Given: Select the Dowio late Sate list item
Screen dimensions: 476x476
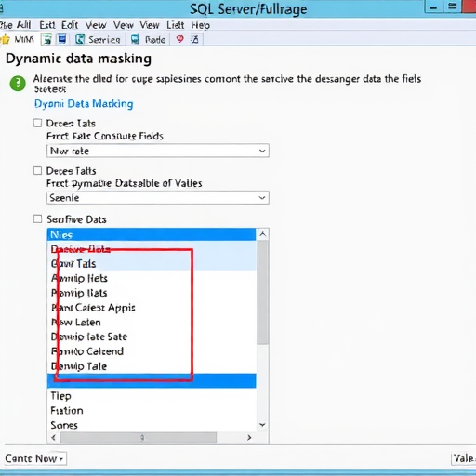Looking at the screenshot, I should (x=152, y=337).
